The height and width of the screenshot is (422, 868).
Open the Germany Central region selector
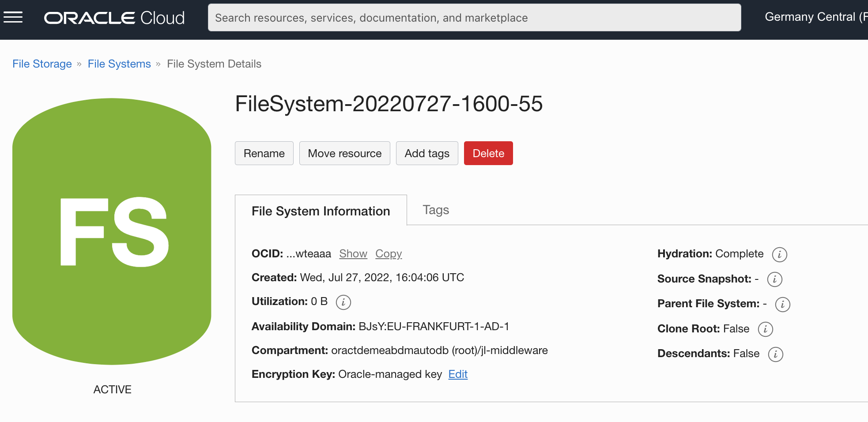click(815, 17)
